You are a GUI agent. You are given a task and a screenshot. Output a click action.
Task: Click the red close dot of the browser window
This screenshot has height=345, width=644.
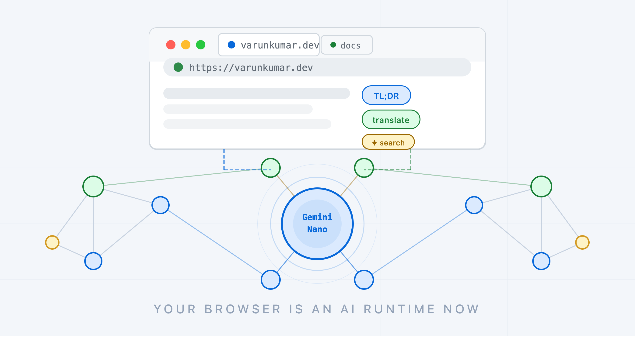[171, 45]
